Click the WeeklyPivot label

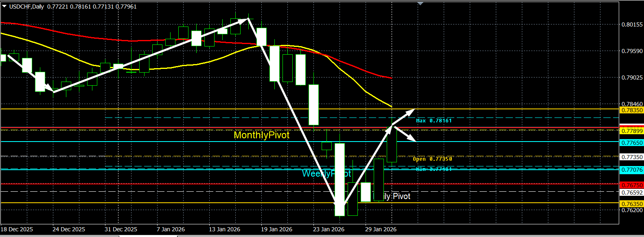(326, 173)
